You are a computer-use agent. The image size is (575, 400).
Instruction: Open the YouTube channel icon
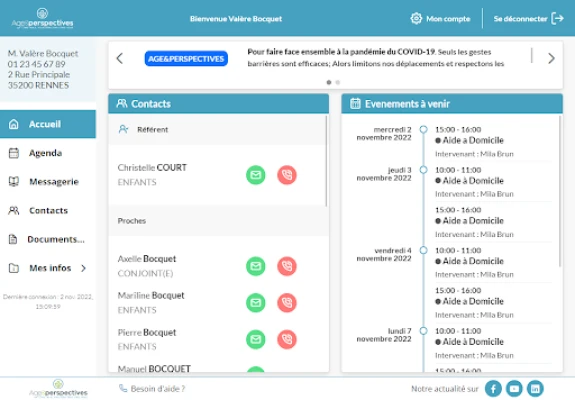(x=514, y=389)
